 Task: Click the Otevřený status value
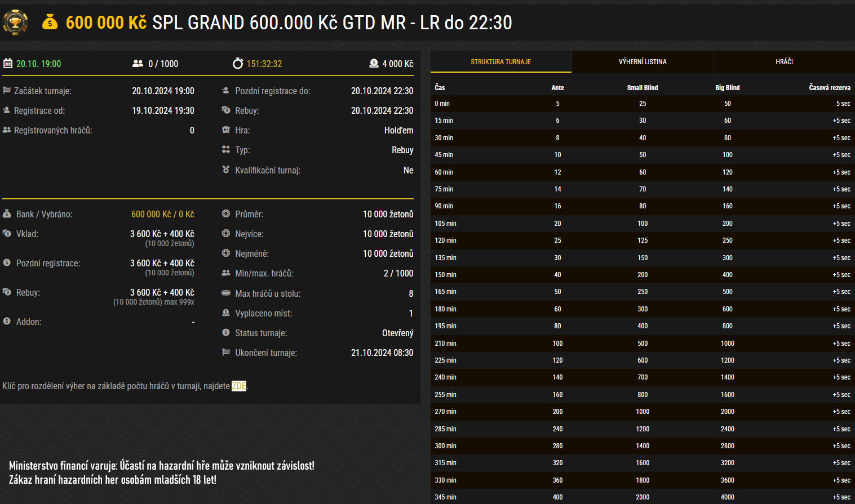pyautogui.click(x=398, y=333)
